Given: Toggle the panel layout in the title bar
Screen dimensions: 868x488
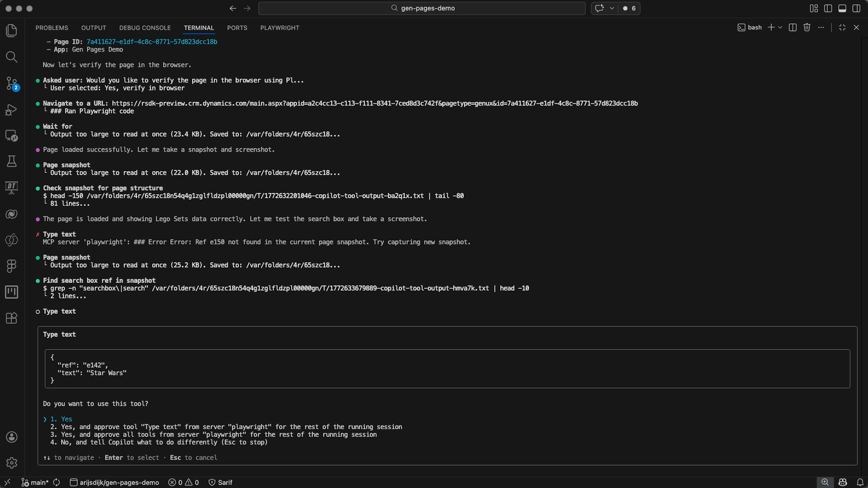Looking at the screenshot, I should coord(842,8).
